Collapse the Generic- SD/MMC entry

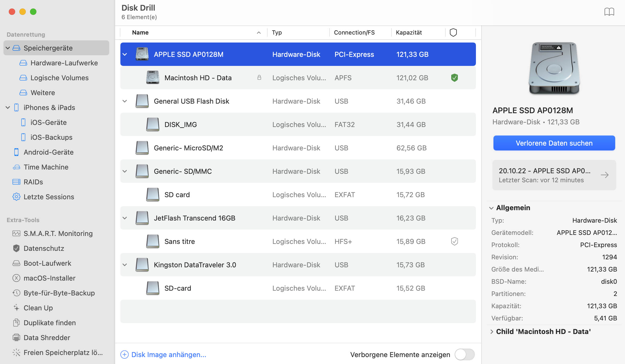[x=125, y=171]
